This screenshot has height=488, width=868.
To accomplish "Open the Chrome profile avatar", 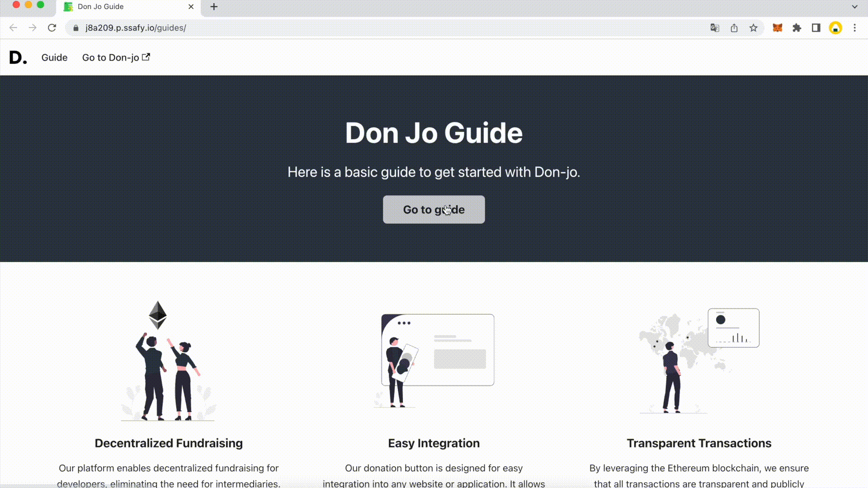I will tap(835, 28).
